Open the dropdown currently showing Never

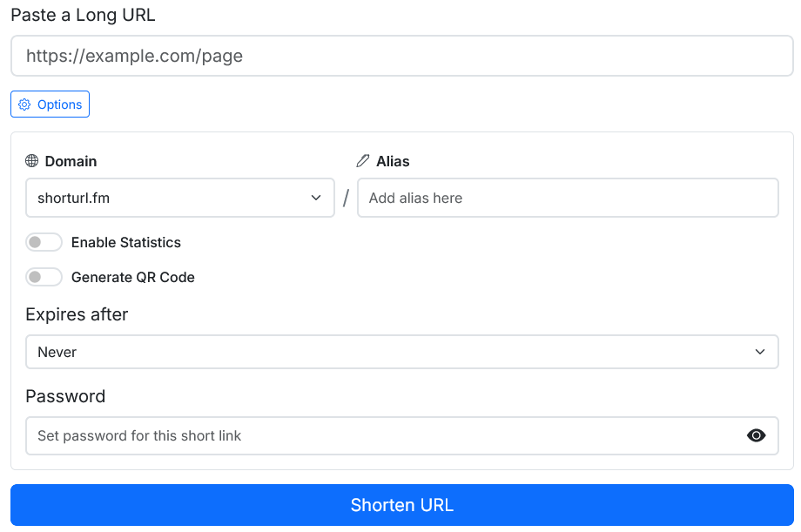click(401, 352)
